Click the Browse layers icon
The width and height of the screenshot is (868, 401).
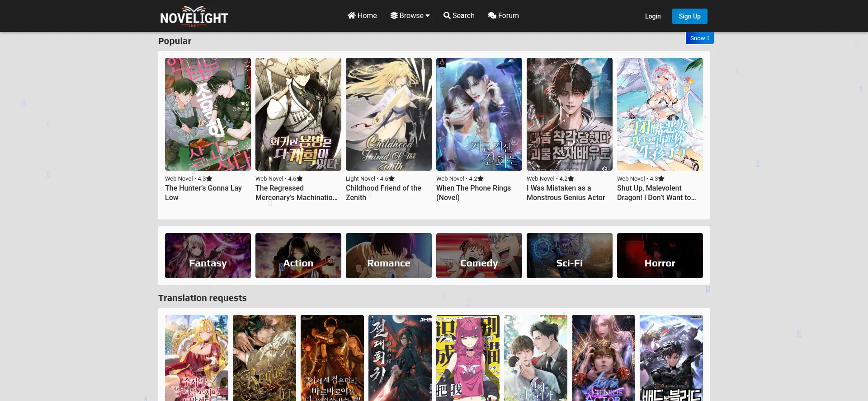tap(394, 15)
